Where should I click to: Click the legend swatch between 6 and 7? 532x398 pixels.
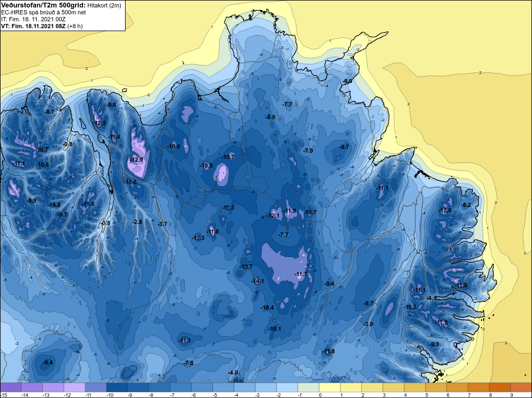pos(458,387)
